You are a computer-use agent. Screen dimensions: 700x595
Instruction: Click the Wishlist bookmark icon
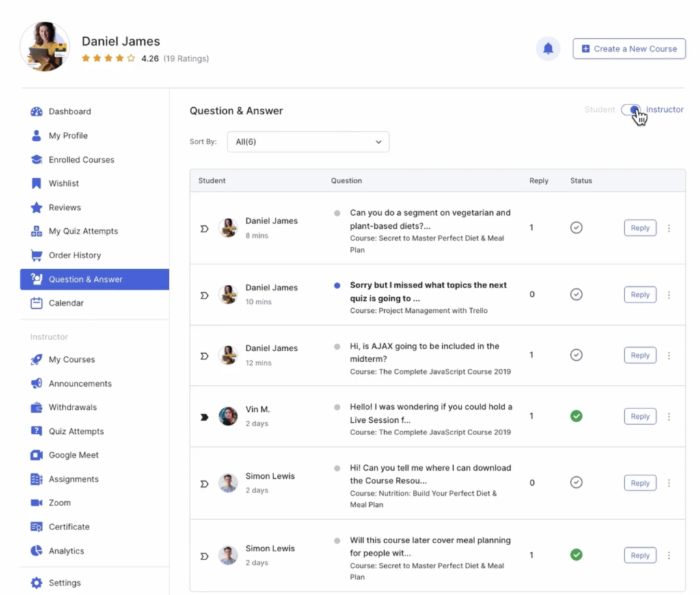[37, 183]
